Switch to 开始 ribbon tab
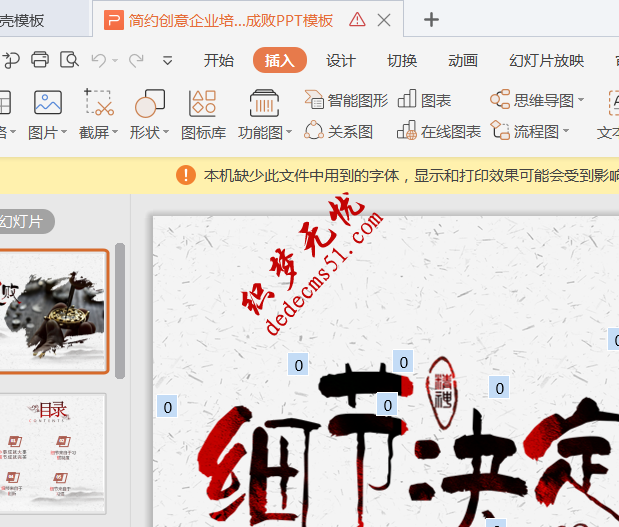 (219, 60)
